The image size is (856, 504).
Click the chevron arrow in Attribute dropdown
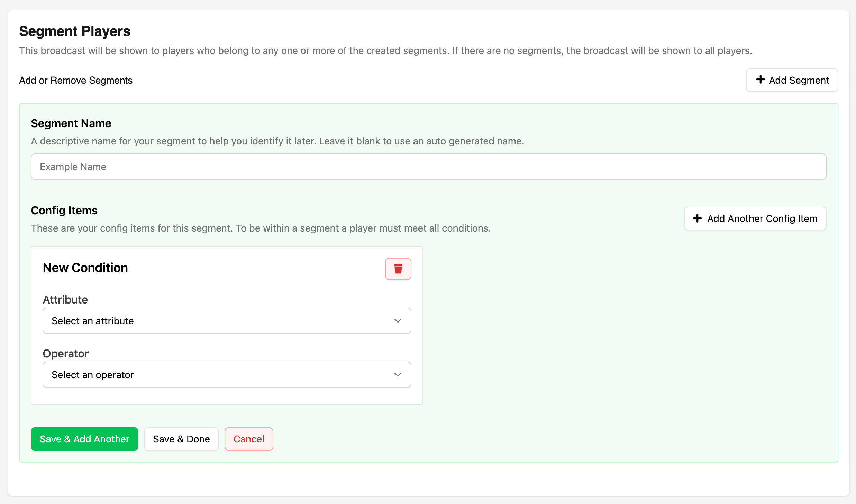398,321
